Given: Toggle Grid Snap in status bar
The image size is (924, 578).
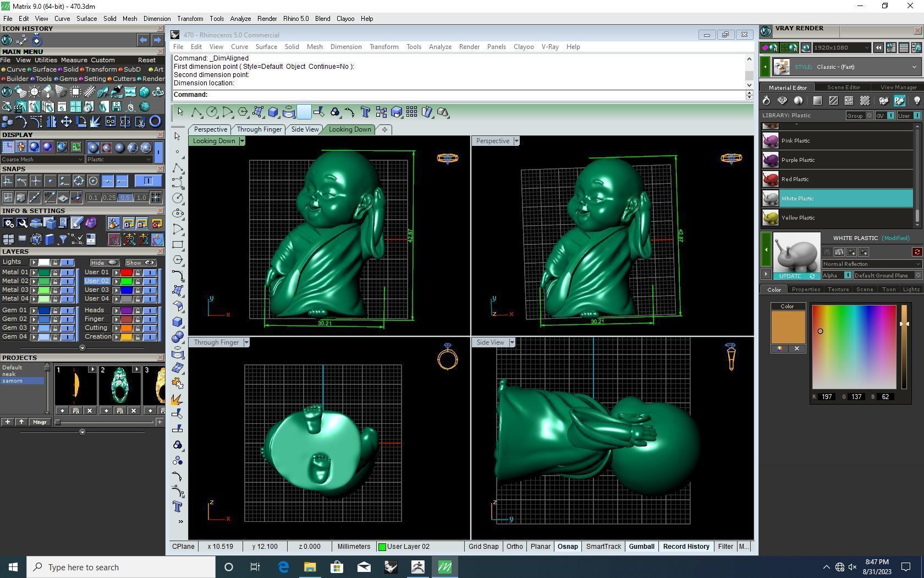Looking at the screenshot, I should (483, 547).
